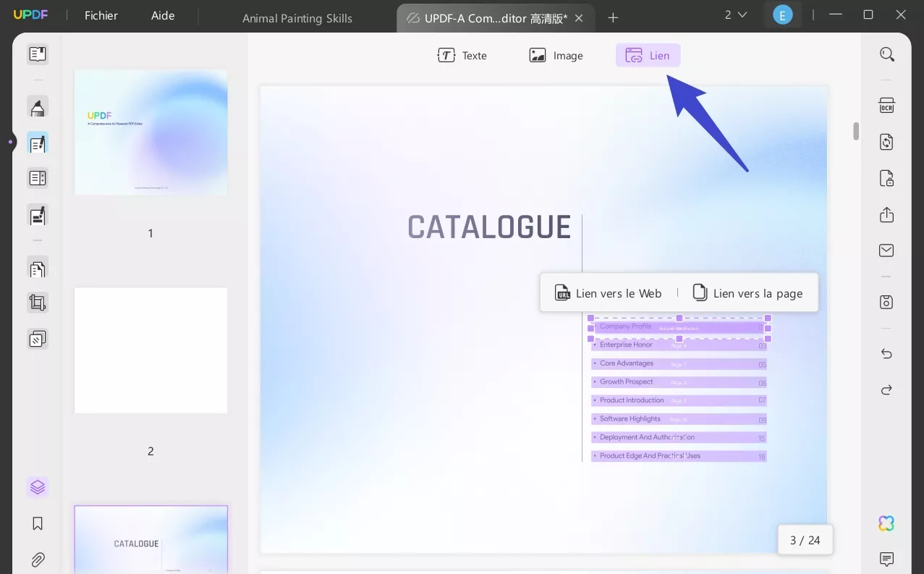Screen dimensions: 924x574
Task: Open the Bookmarks panel
Action: click(x=38, y=523)
